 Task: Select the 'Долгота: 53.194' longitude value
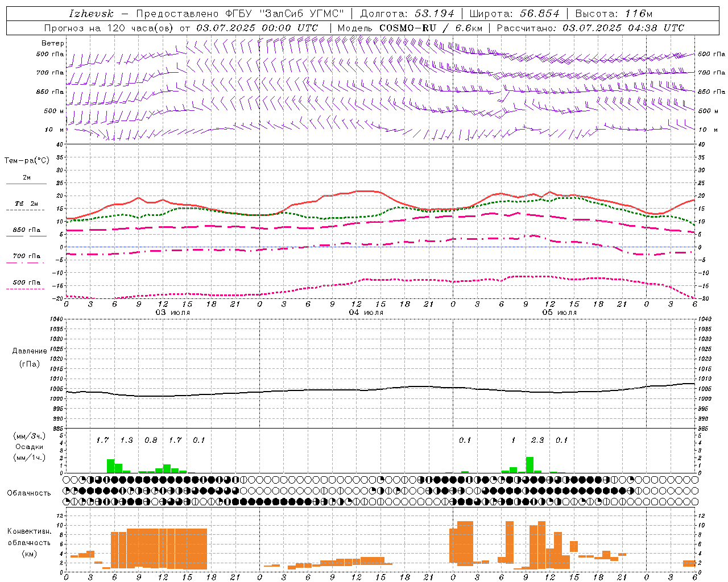point(407,14)
